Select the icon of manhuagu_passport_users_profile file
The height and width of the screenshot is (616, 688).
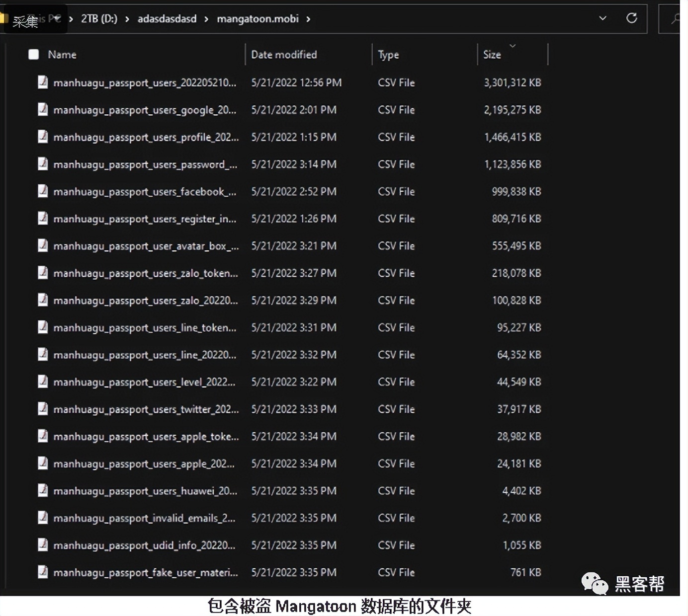(x=43, y=137)
